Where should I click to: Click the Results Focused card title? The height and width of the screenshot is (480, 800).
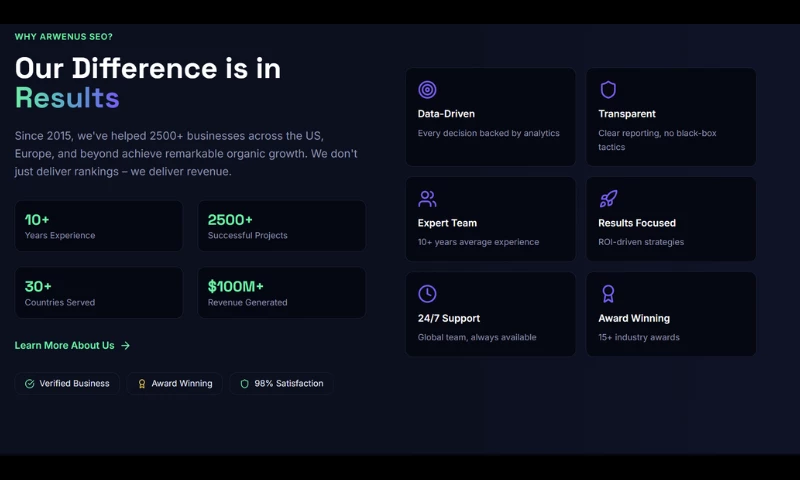pyautogui.click(x=637, y=223)
